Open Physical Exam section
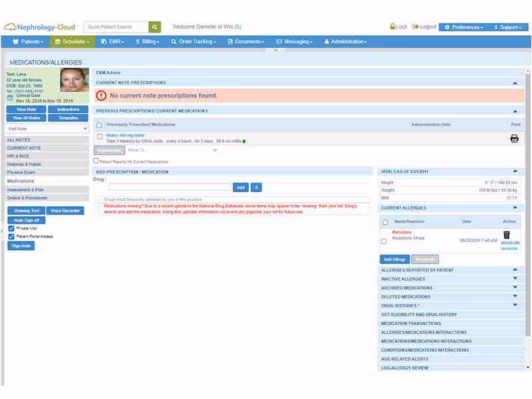 click(x=47, y=172)
